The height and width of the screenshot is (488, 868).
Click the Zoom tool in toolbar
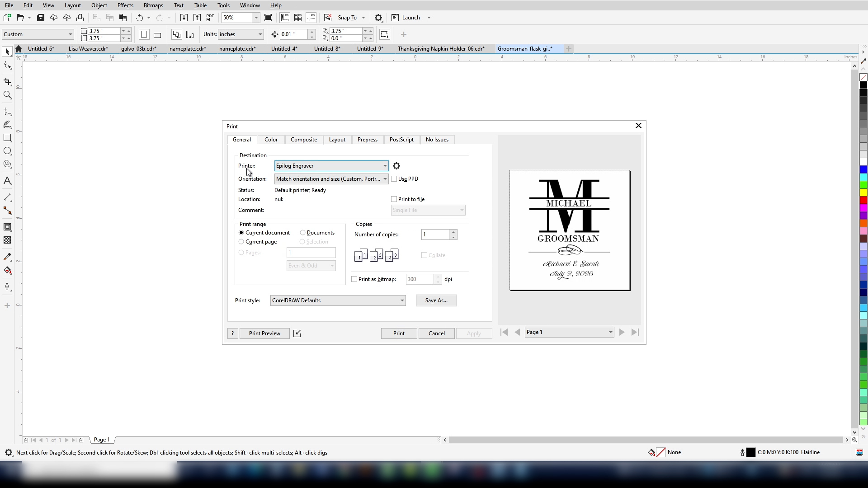coord(8,95)
